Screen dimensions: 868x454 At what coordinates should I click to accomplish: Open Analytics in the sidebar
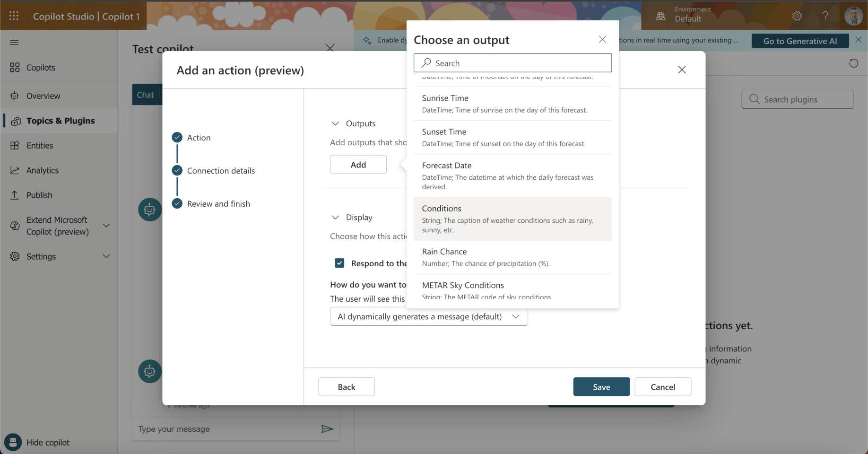(x=43, y=170)
